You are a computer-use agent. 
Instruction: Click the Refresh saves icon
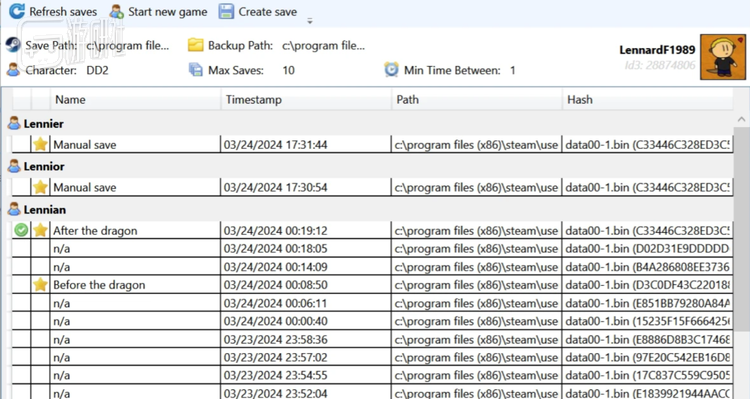[17, 11]
